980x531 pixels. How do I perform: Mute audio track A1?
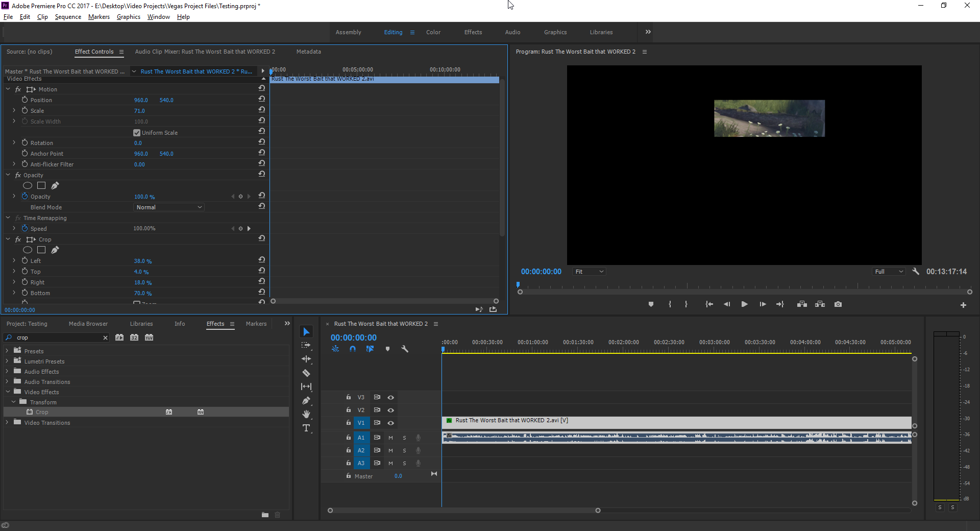point(391,438)
